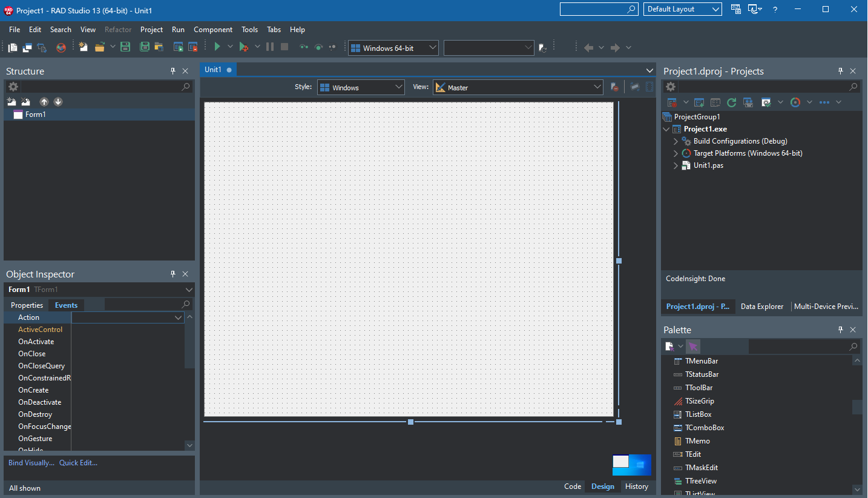Click the Unit1 editor tab
Screen dimensions: 868x498
pos(218,70)
